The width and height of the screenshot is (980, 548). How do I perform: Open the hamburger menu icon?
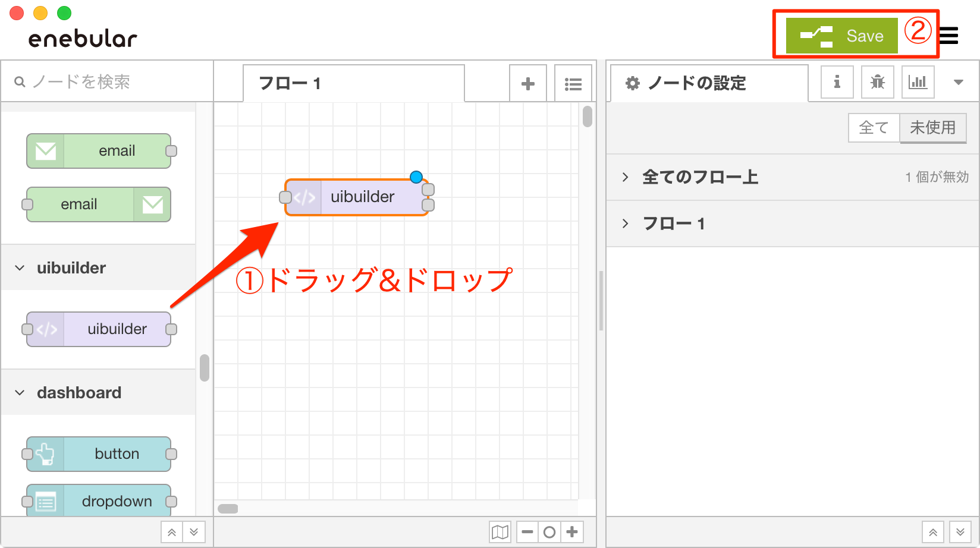tap(949, 36)
